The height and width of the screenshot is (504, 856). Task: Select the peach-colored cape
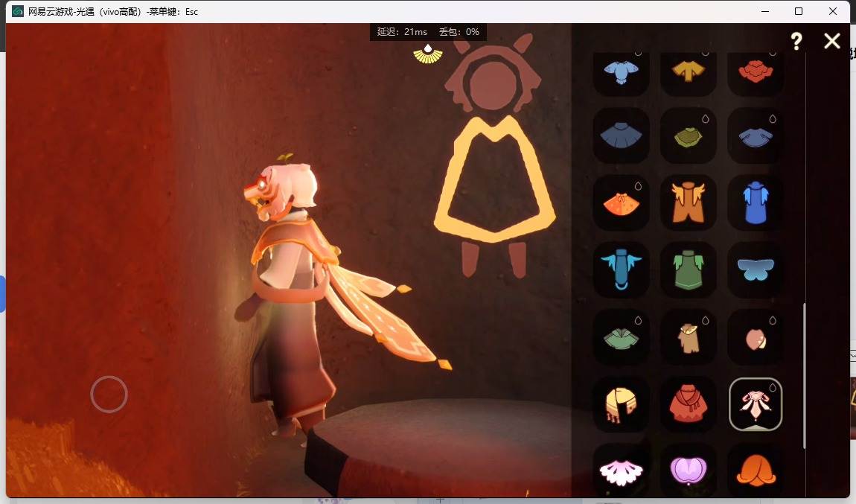tap(756, 337)
